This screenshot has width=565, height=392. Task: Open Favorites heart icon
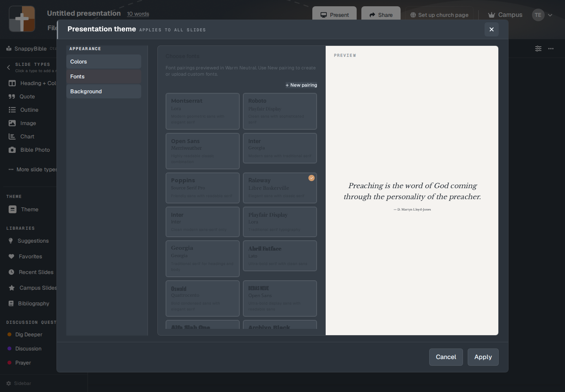click(x=11, y=256)
